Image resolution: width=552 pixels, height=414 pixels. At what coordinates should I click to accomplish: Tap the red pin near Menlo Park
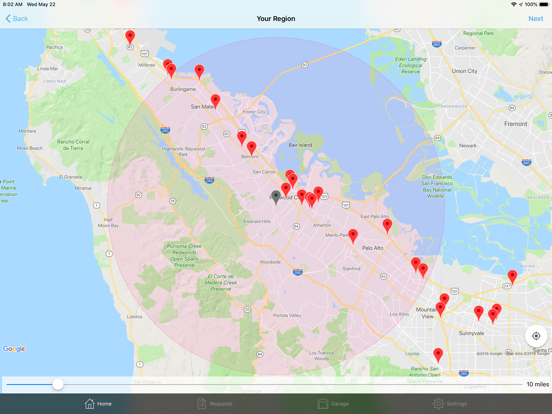tap(353, 236)
